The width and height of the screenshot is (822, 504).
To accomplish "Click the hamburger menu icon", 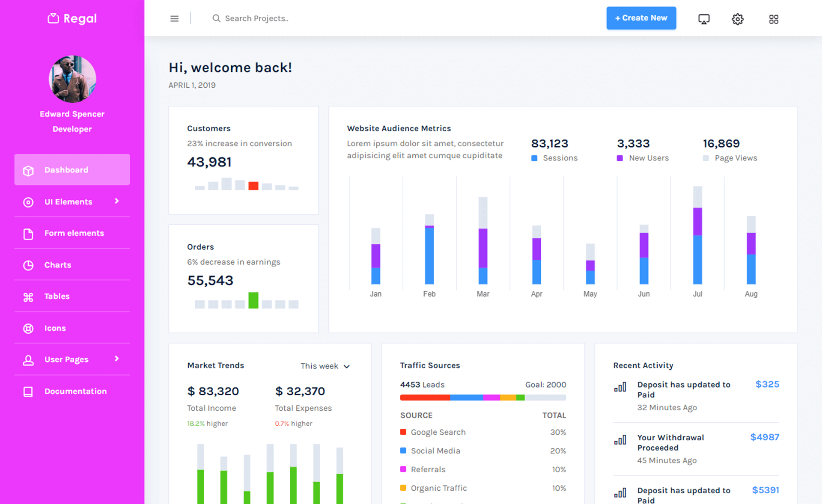I will (174, 18).
